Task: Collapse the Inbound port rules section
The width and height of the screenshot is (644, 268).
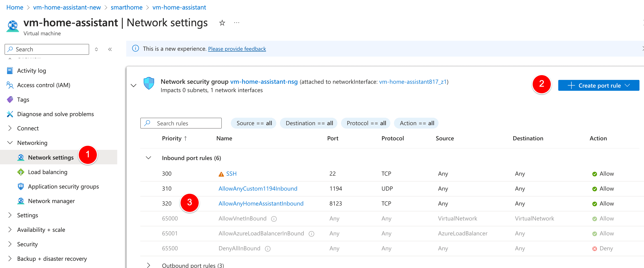Action: coord(148,158)
